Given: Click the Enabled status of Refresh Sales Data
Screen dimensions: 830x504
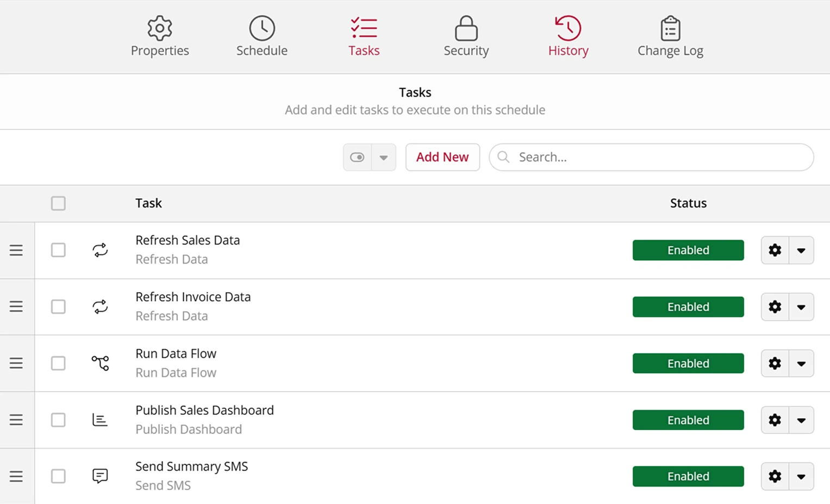Looking at the screenshot, I should click(x=688, y=250).
